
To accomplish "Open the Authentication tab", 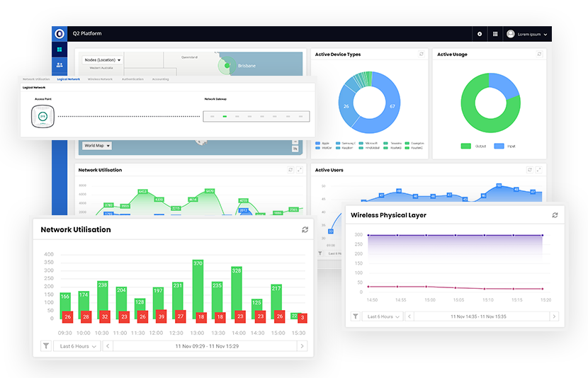I will click(x=132, y=79).
